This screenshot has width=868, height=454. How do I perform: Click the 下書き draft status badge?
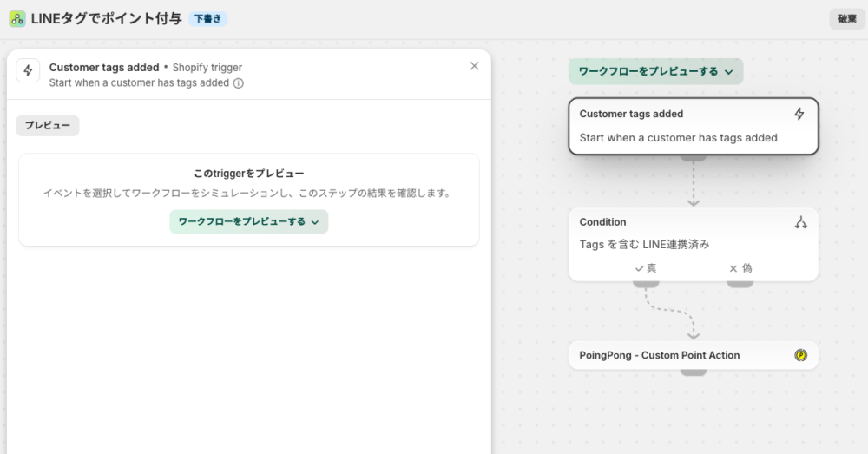207,19
